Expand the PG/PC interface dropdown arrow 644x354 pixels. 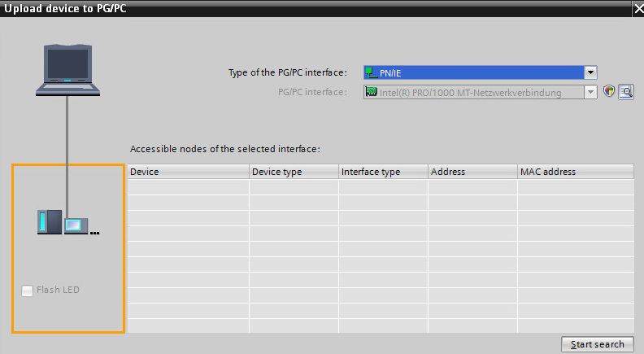coord(591,93)
